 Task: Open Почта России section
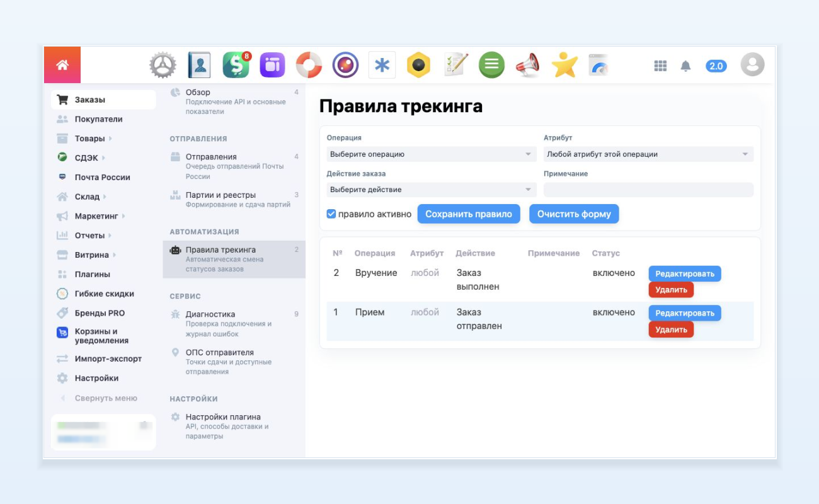pos(103,177)
